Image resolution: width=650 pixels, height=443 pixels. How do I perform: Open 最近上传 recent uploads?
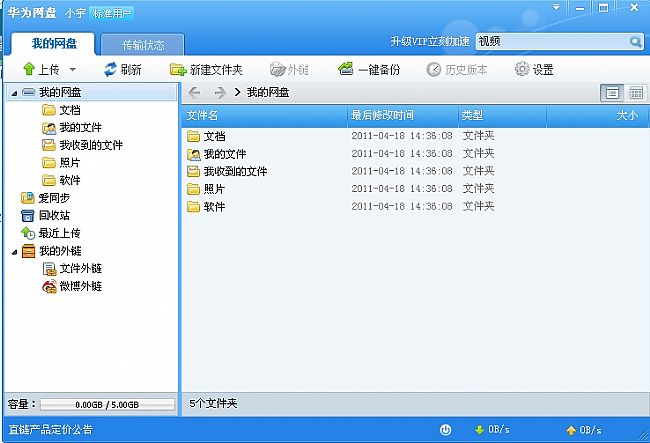pyautogui.click(x=51, y=233)
